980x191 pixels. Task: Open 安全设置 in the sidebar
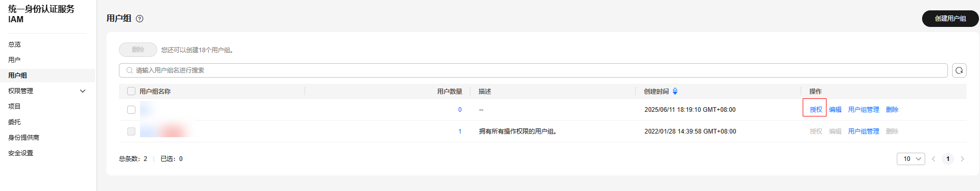pos(21,153)
